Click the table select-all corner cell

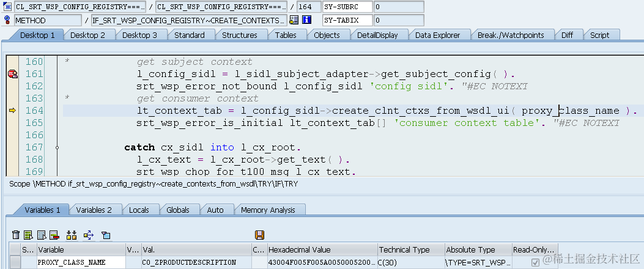(15, 249)
